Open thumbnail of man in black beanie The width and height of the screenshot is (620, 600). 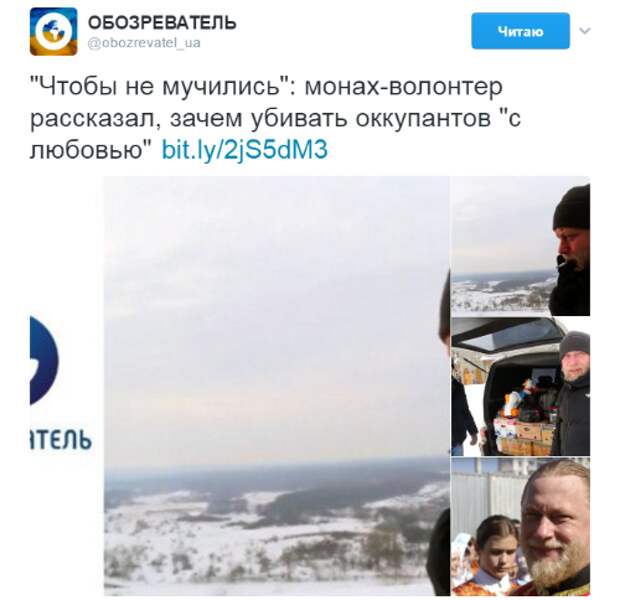click(x=521, y=246)
